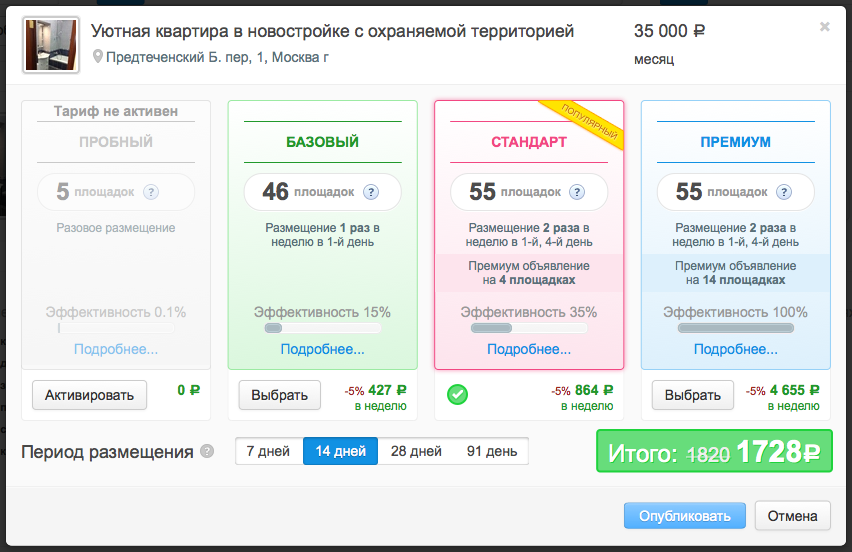The image size is (852, 552).
Task: Choose the Базовый tariff with Выбрать
Action: tap(279, 395)
